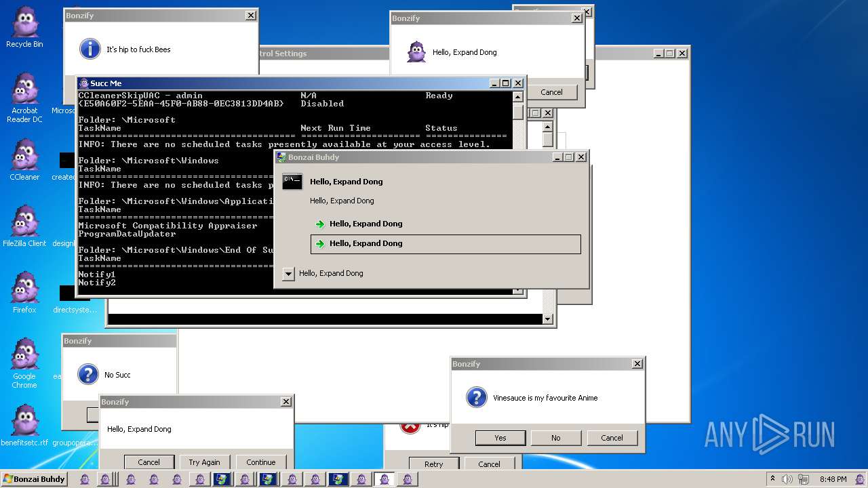Image resolution: width=868 pixels, height=488 pixels.
Task: Click blue info icon in Bees dialog
Action: click(90, 49)
